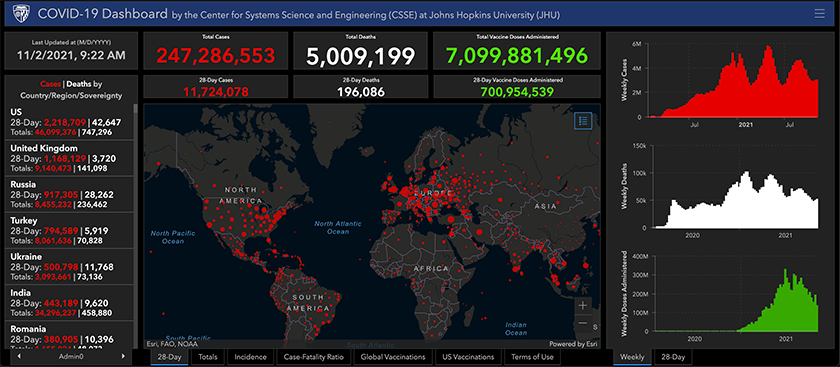Select the India row in country list
The height and width of the screenshot is (367, 840).
[x=69, y=303]
